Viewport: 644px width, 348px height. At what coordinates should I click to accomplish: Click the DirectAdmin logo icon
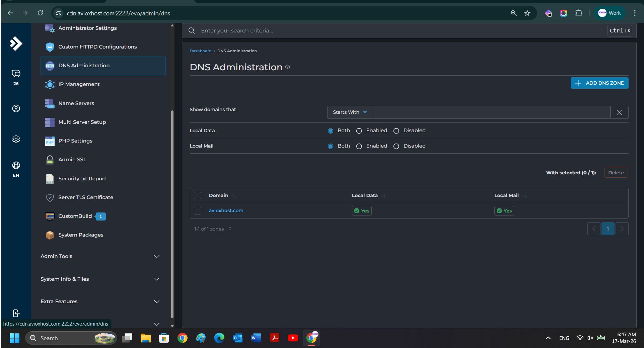(x=16, y=43)
